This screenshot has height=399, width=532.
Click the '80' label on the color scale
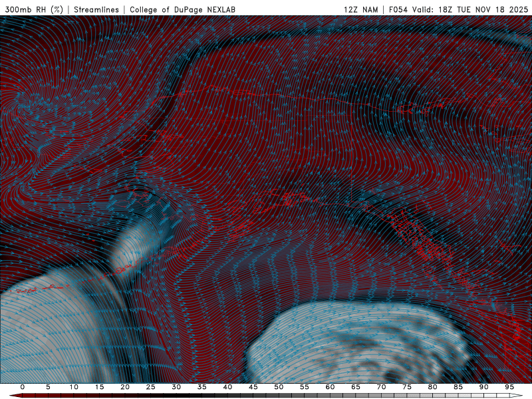coord(432,387)
